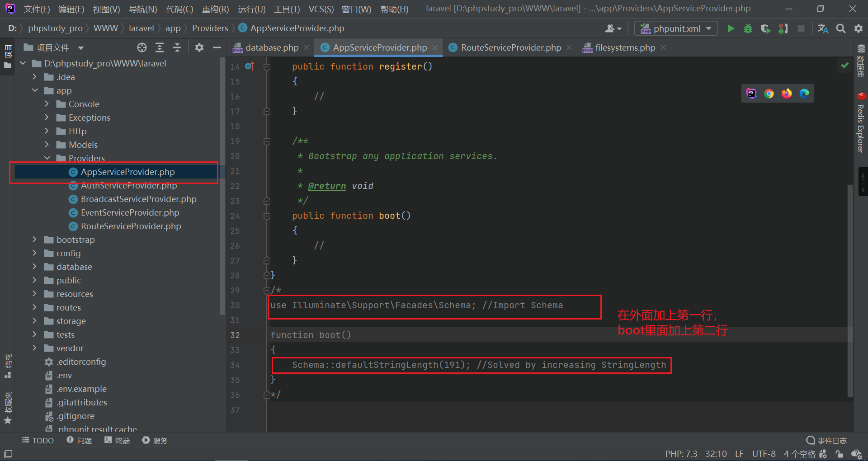
Task: Close the database.php tab
Action: 307,47
